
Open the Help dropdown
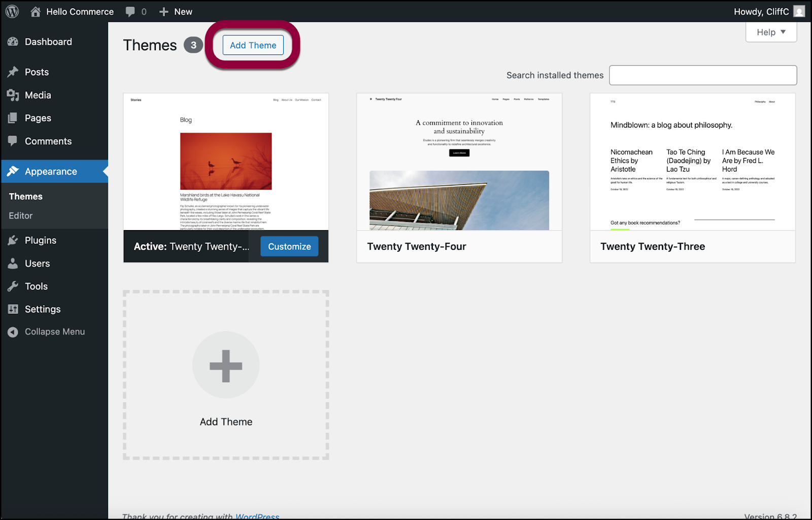771,32
